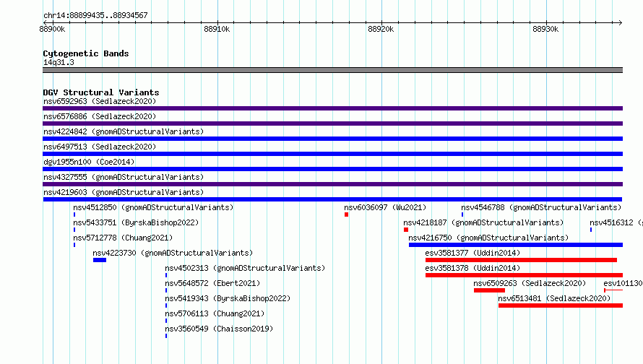Select the blue bar under nsv4223730
Image resolution: width=643 pixels, height=364 pixels.
pyautogui.click(x=100, y=260)
